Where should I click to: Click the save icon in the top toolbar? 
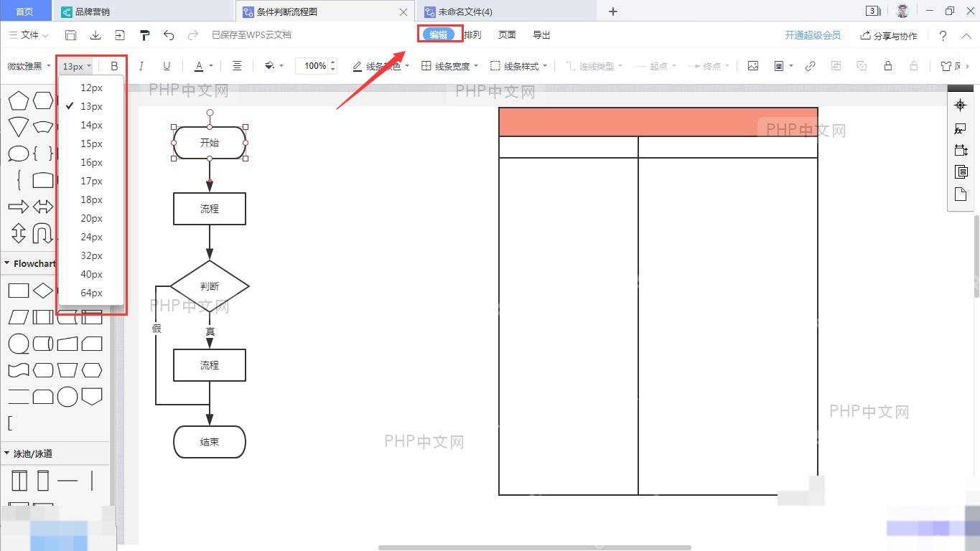[x=70, y=35]
